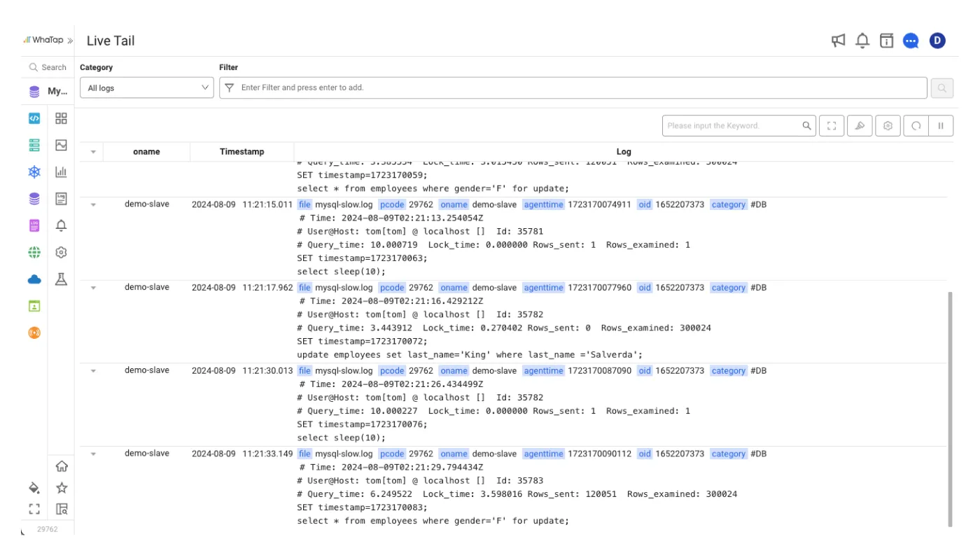Expand log row timestamped 11:21:30.013
The image size is (980, 560).
coord(92,371)
